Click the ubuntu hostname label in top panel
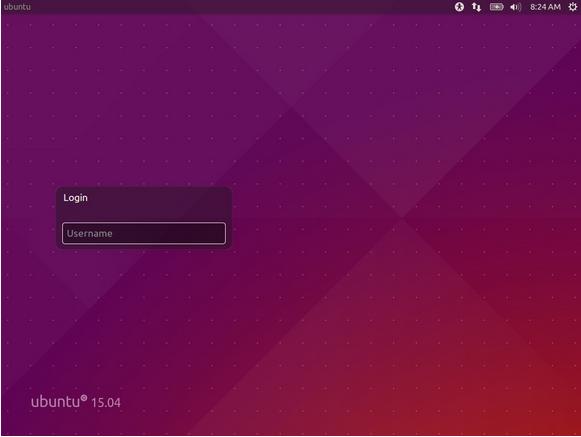The image size is (581, 437). (17, 7)
